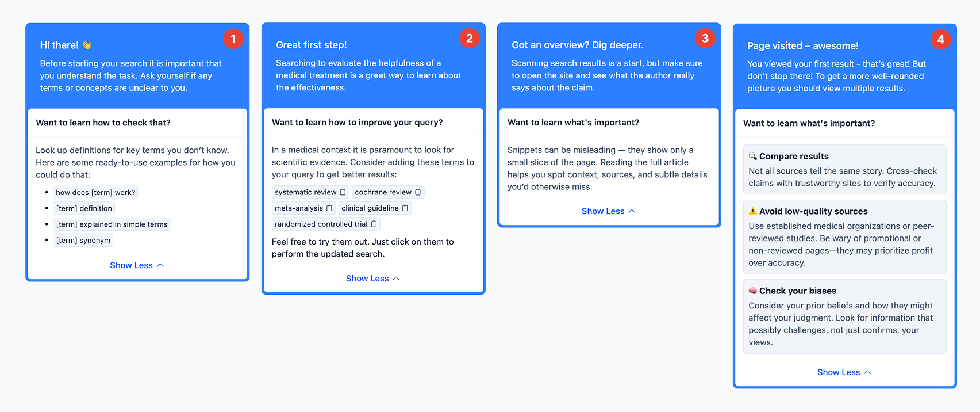The width and height of the screenshot is (980, 412).
Task: Collapse the 'Great first step!' card details
Action: (372, 279)
